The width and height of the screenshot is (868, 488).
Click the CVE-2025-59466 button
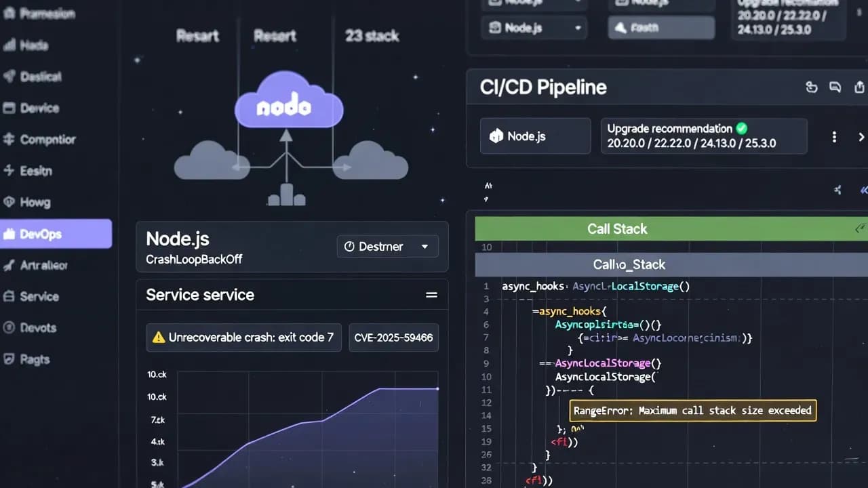point(393,338)
